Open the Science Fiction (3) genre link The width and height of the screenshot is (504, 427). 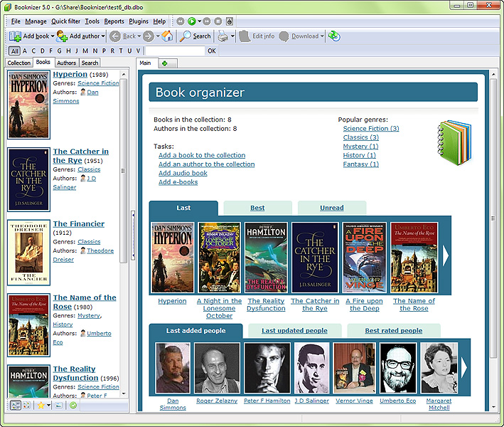click(x=370, y=129)
